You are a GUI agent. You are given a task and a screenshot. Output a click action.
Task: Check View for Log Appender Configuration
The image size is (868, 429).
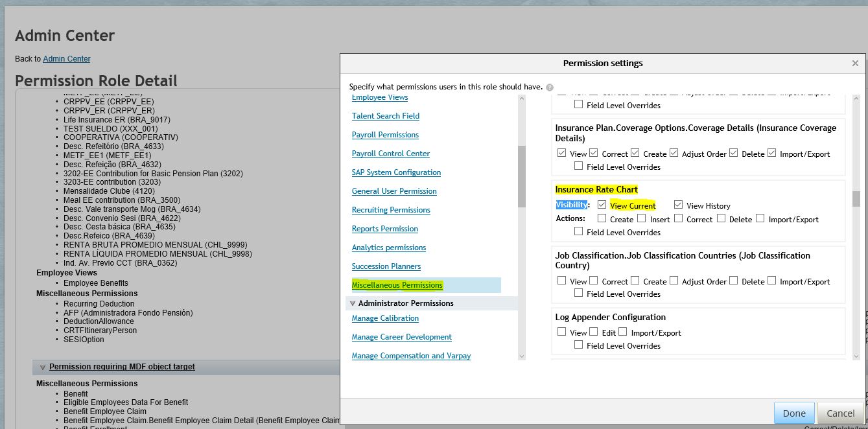click(x=561, y=332)
